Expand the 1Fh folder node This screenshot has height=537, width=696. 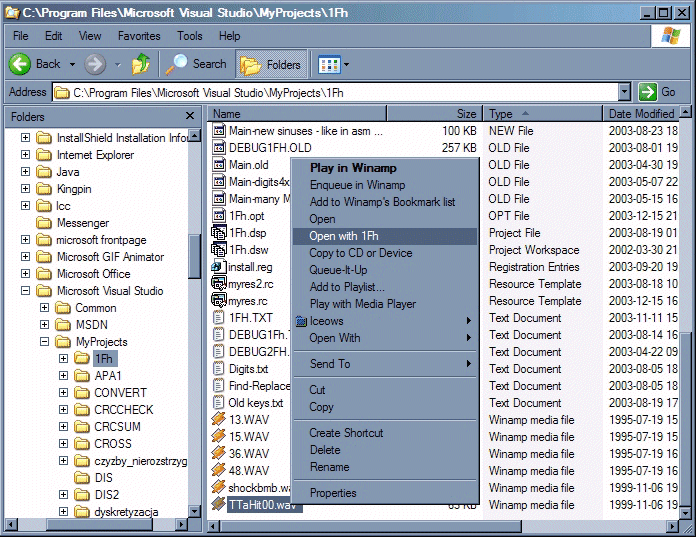click(63, 359)
